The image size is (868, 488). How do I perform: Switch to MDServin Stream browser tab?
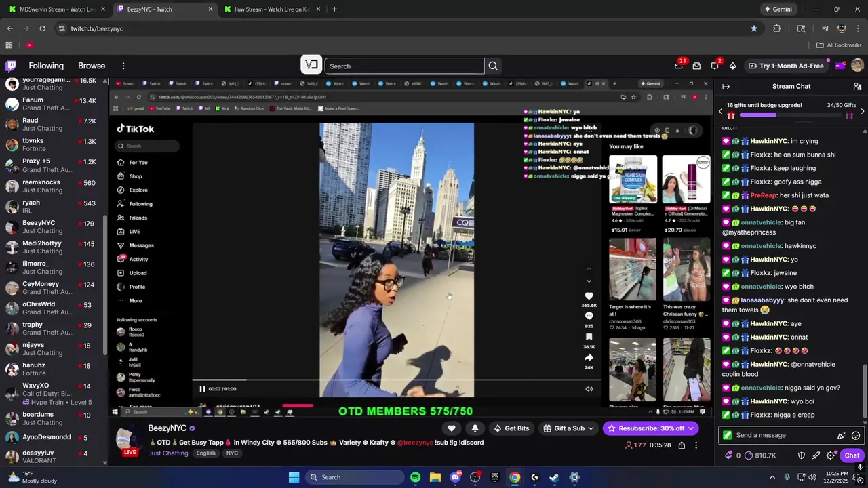pyautogui.click(x=57, y=9)
